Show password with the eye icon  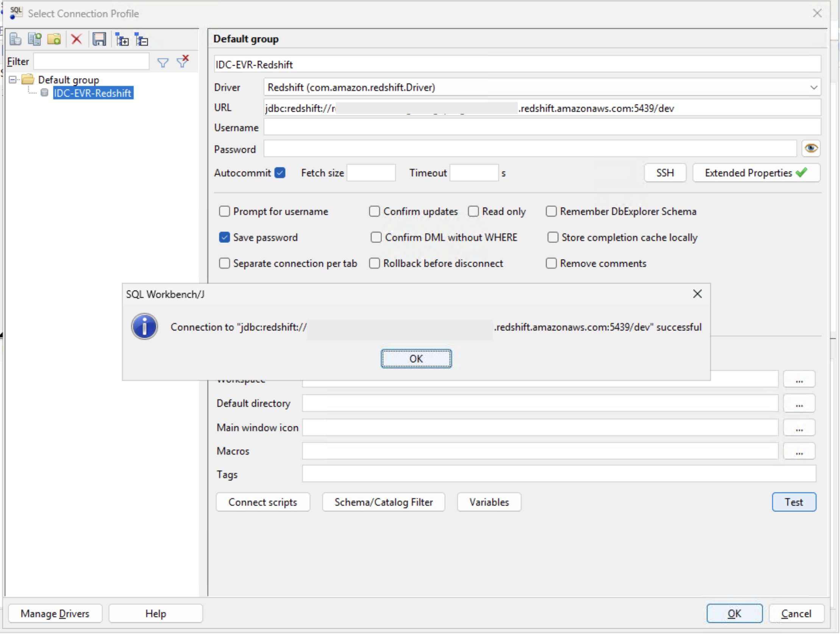pyautogui.click(x=811, y=149)
